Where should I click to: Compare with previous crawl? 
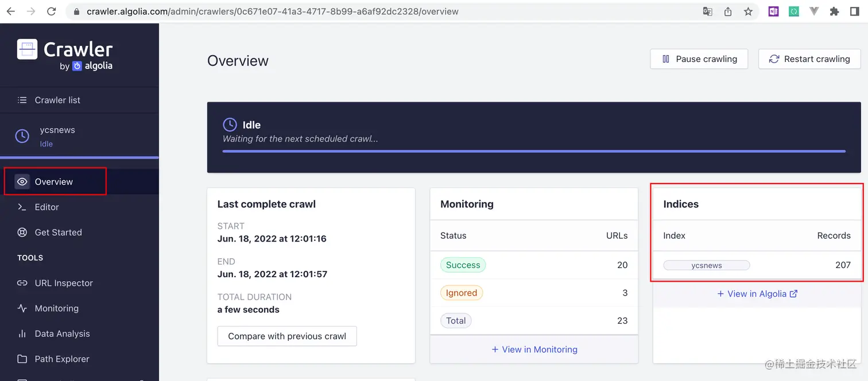point(287,336)
